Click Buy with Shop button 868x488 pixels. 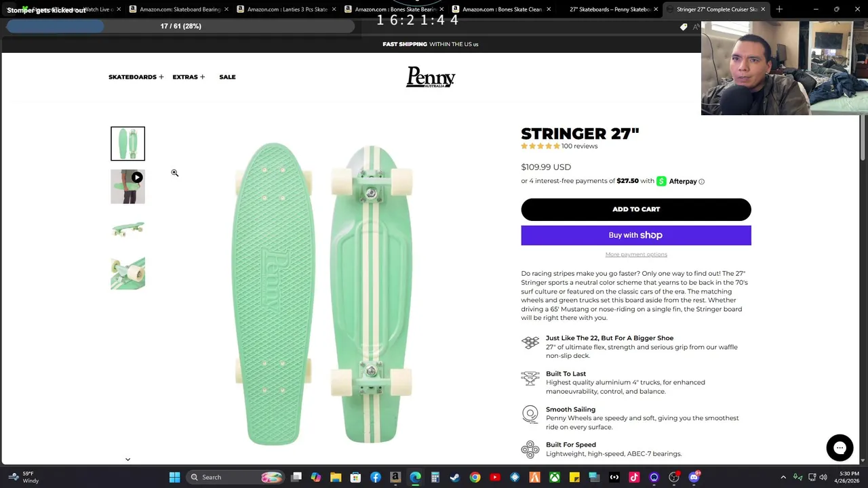pos(636,235)
